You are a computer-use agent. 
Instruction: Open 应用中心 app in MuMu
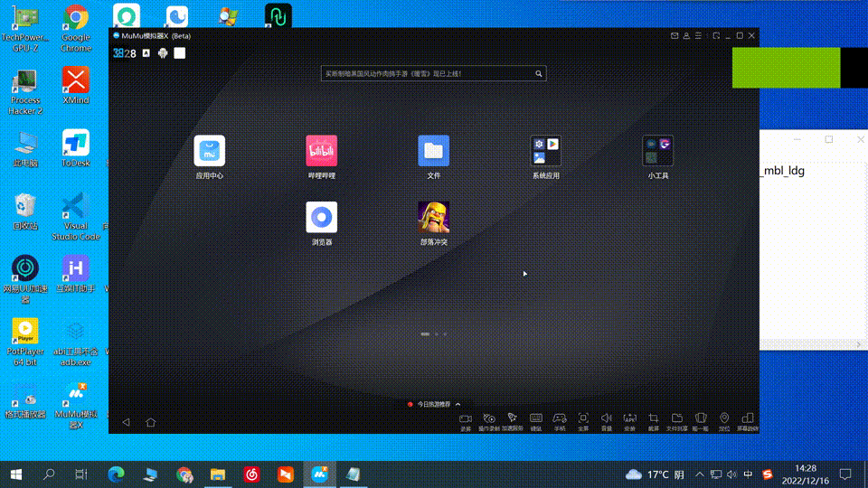click(209, 151)
